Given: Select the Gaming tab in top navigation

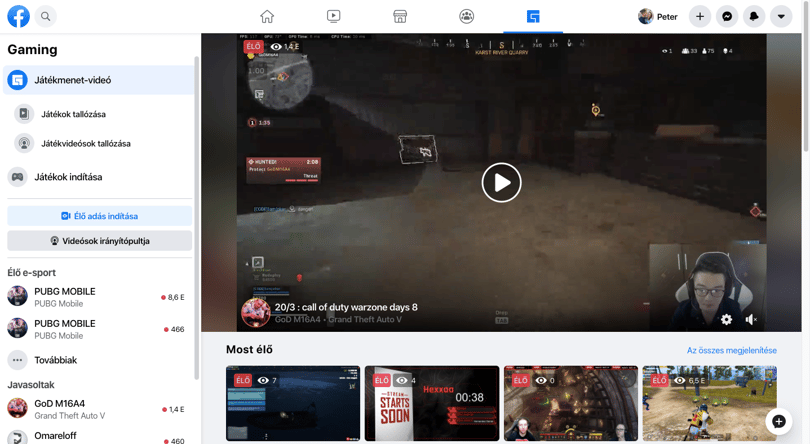Looking at the screenshot, I should click(x=533, y=17).
